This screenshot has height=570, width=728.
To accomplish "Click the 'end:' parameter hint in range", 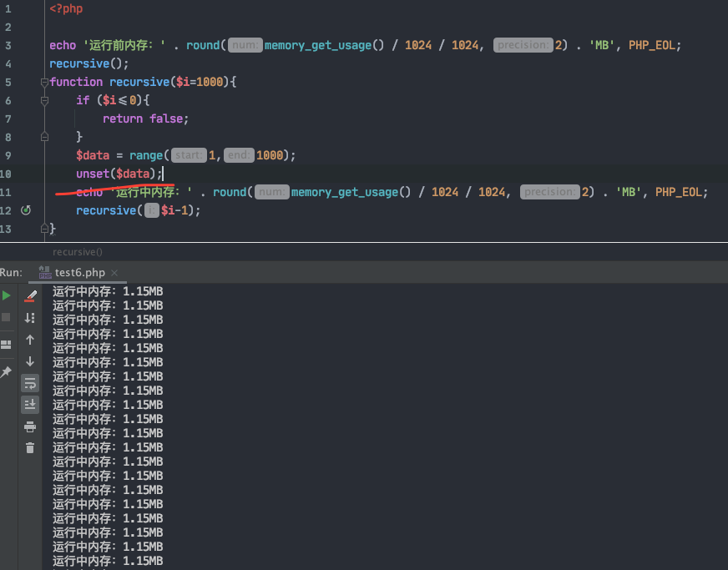I will 239,155.
